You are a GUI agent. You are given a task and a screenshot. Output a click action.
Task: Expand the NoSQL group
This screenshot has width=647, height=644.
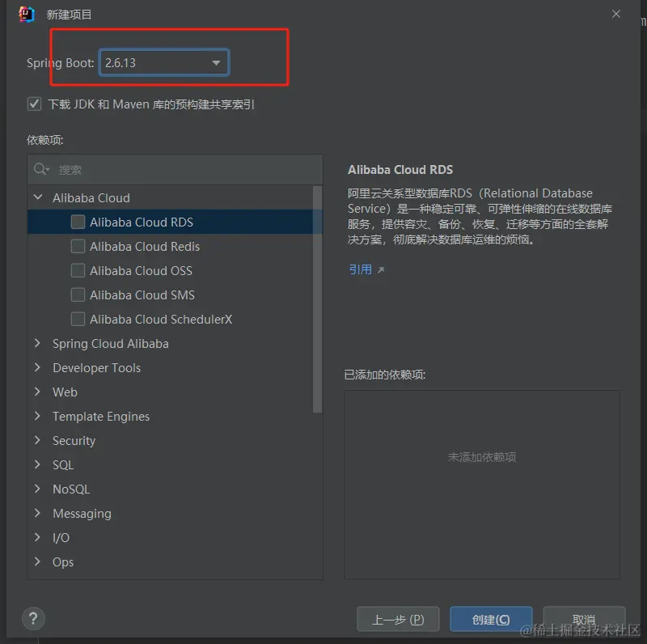click(x=37, y=489)
